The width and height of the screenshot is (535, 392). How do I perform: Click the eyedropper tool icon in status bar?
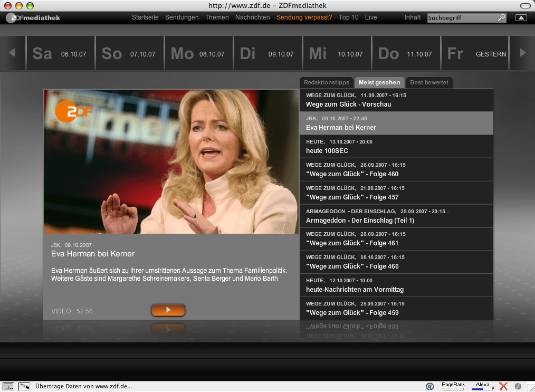pos(24,386)
